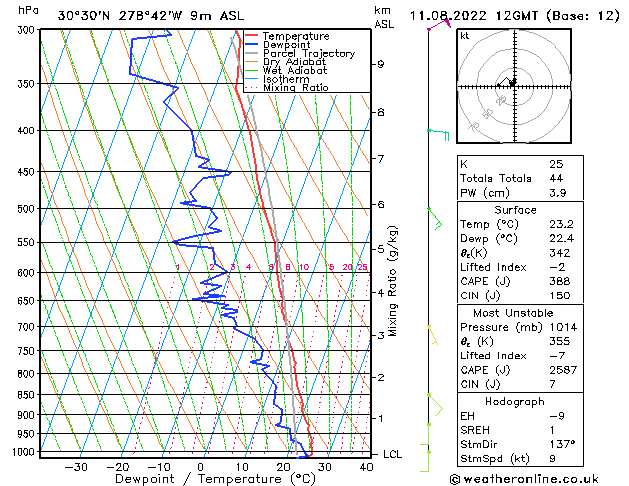Click the surface CIN value 150
This screenshot has height=486, width=629.
pos(560,296)
